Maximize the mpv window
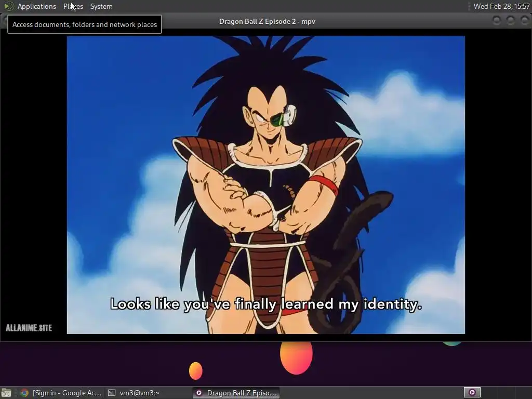 tap(510, 21)
